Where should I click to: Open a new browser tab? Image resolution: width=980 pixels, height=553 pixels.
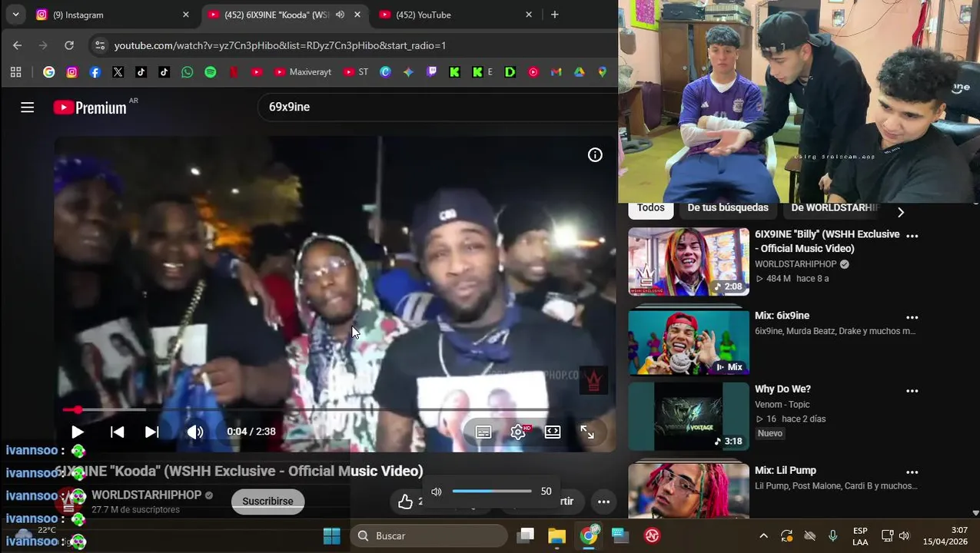(555, 15)
